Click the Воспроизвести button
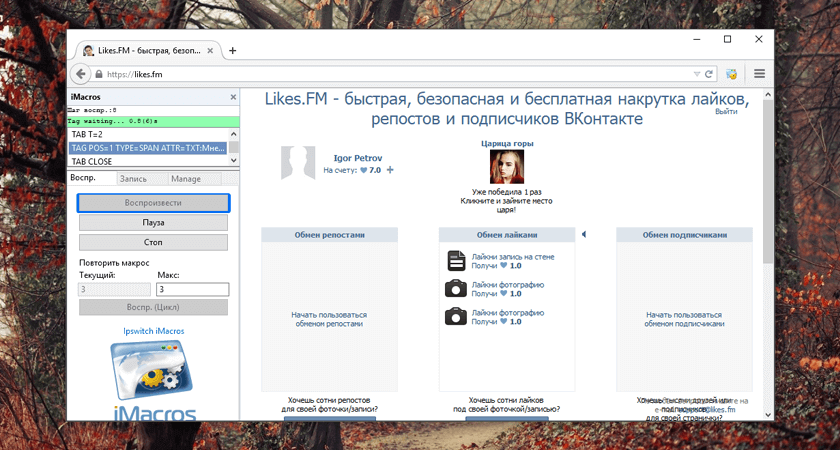Viewport: 840px width, 450px height. point(153,203)
